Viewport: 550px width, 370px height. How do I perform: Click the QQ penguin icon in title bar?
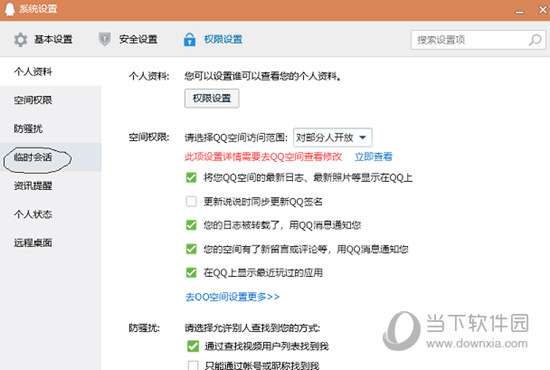[9, 9]
